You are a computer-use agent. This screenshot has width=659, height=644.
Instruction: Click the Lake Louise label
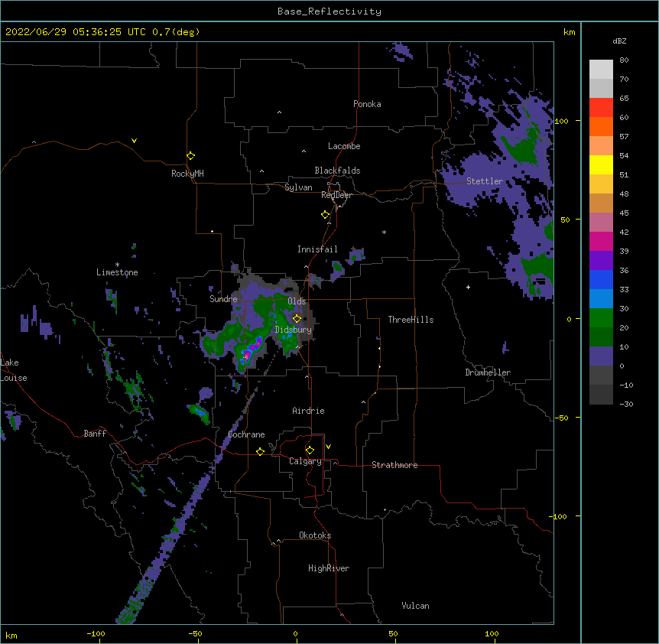(x=14, y=370)
